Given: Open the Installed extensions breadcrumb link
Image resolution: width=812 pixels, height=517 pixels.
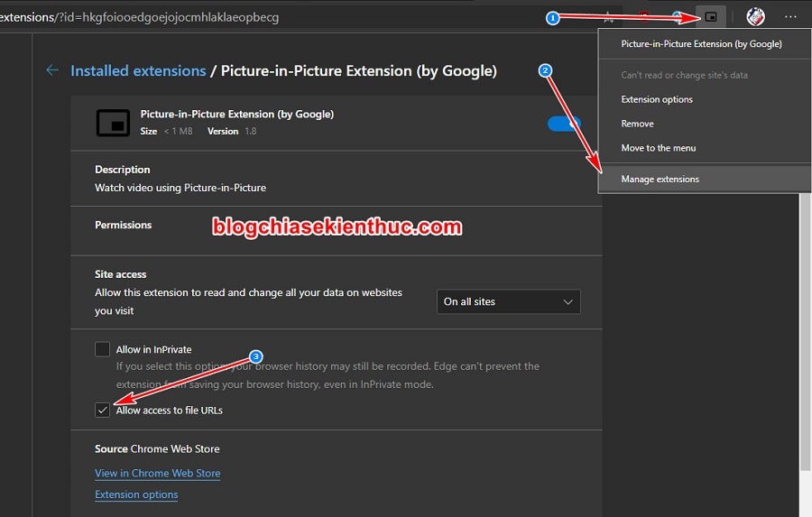Looking at the screenshot, I should click(x=138, y=70).
